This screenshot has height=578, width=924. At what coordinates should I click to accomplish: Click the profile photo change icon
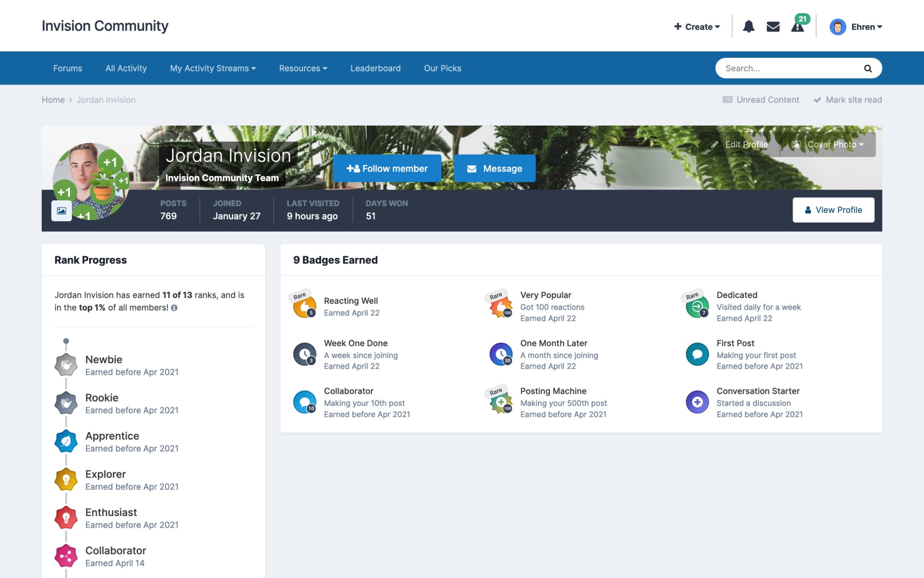tap(62, 211)
